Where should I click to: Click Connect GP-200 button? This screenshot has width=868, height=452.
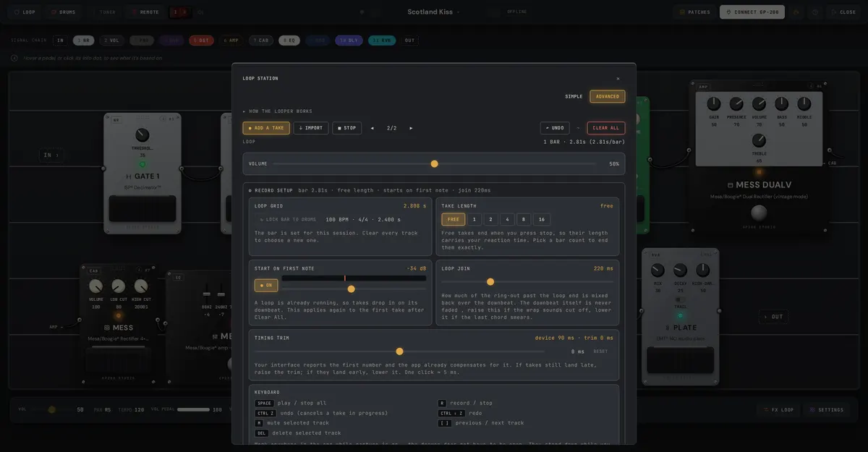(752, 12)
